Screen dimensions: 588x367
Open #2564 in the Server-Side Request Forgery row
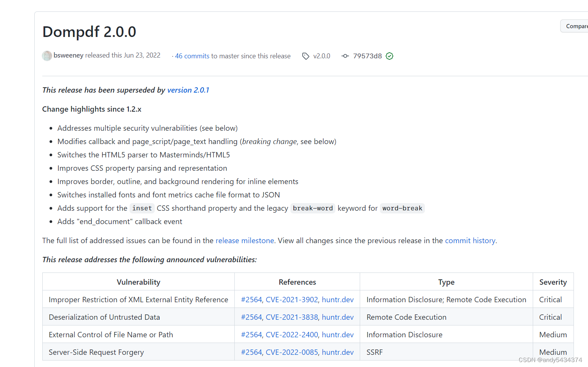pos(252,352)
